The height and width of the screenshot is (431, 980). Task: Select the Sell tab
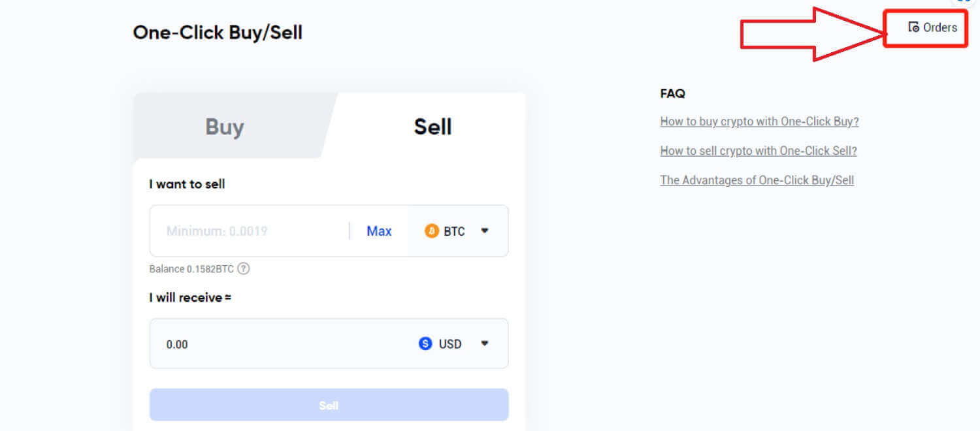(433, 127)
